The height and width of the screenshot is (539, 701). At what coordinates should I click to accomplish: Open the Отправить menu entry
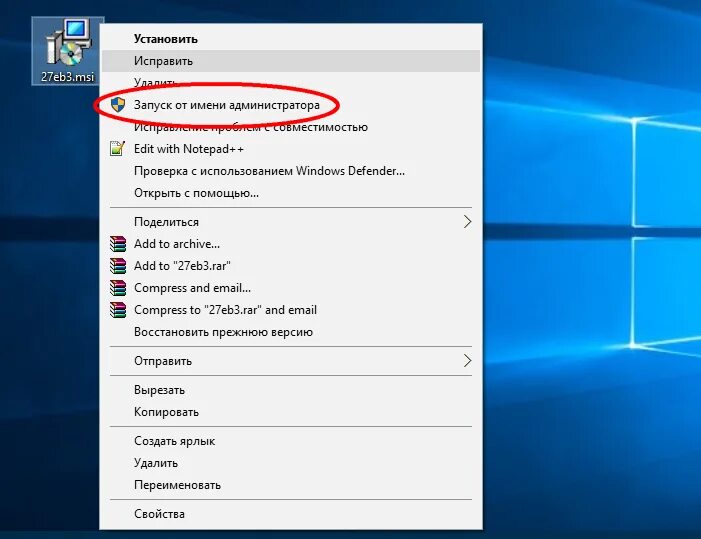pyautogui.click(x=291, y=361)
